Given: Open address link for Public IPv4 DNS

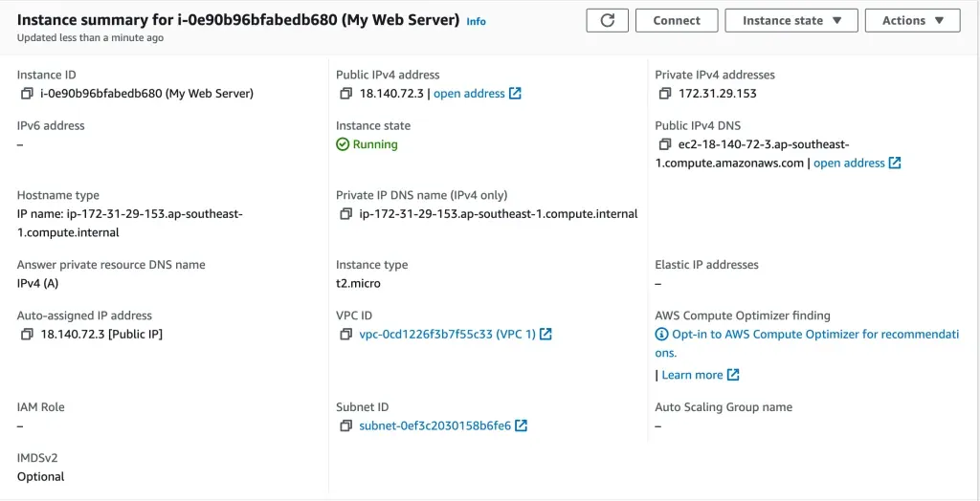Looking at the screenshot, I should (849, 163).
